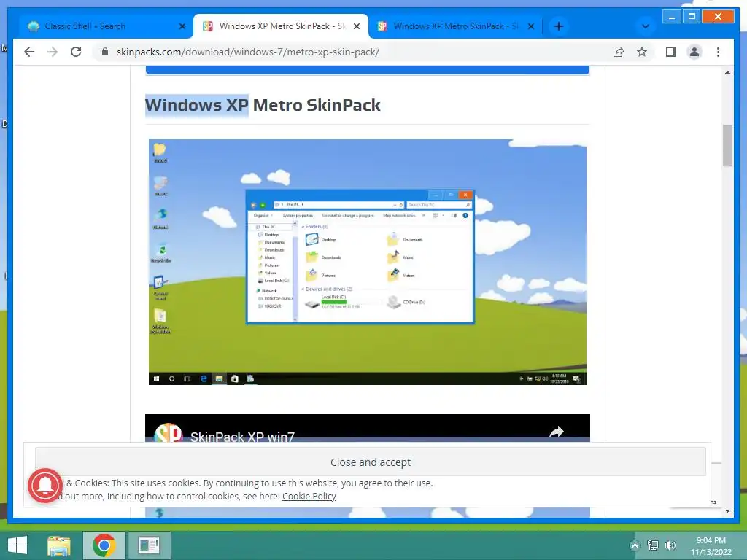The height and width of the screenshot is (560, 747).
Task: Open Chrome profile avatar
Action: click(x=694, y=52)
